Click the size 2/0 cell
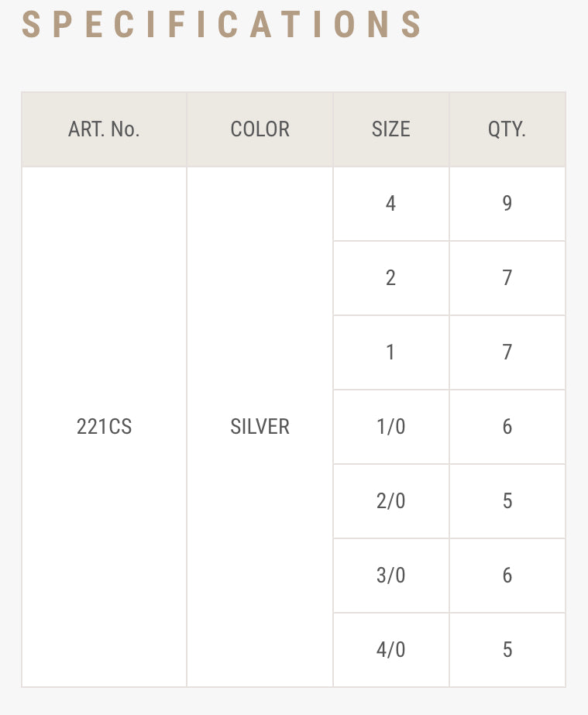Screen dimensions: 588x715 pos(390,501)
